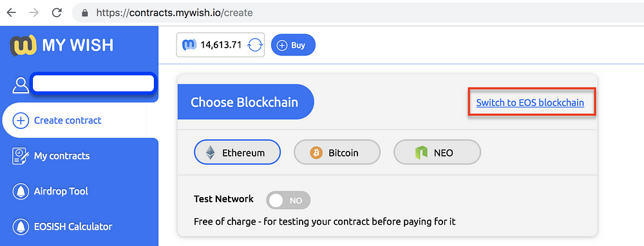
Task: Click the Buy button
Action: 293,45
